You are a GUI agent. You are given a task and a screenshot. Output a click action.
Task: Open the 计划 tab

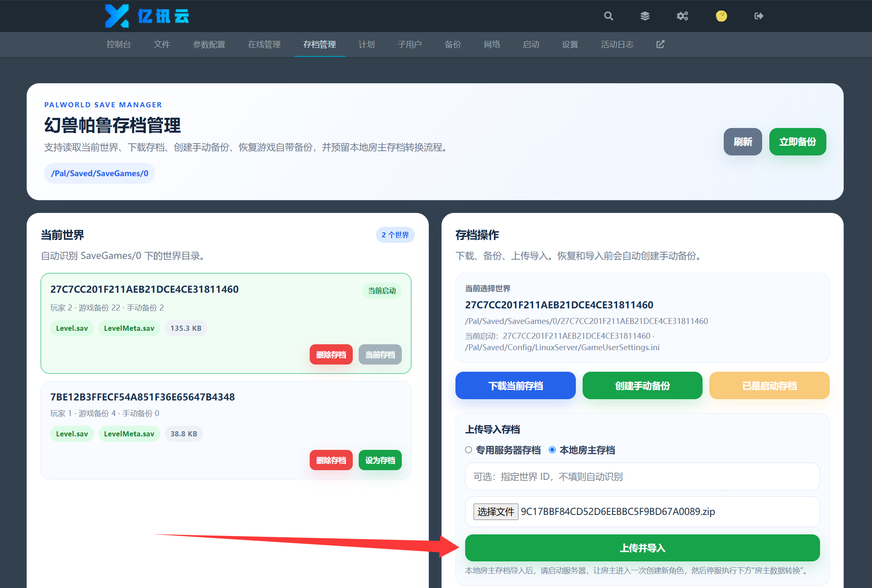(367, 44)
